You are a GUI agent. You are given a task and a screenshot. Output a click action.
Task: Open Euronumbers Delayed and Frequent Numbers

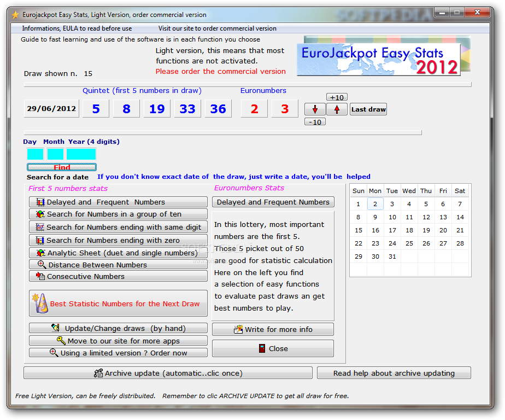click(x=273, y=202)
